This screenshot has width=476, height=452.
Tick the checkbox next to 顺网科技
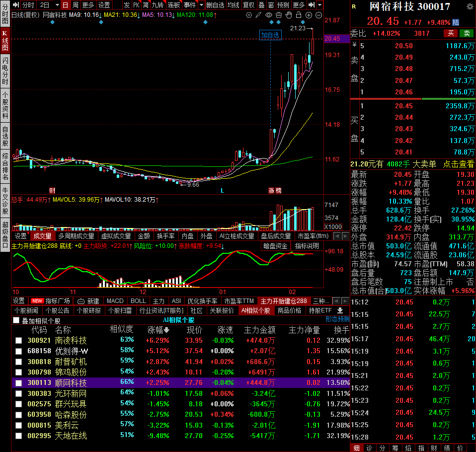coord(18,383)
